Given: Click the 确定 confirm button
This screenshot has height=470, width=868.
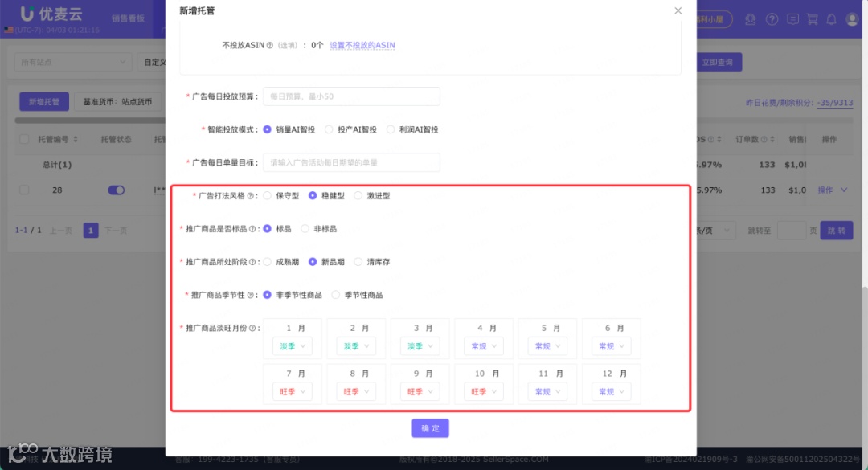Looking at the screenshot, I should [430, 427].
